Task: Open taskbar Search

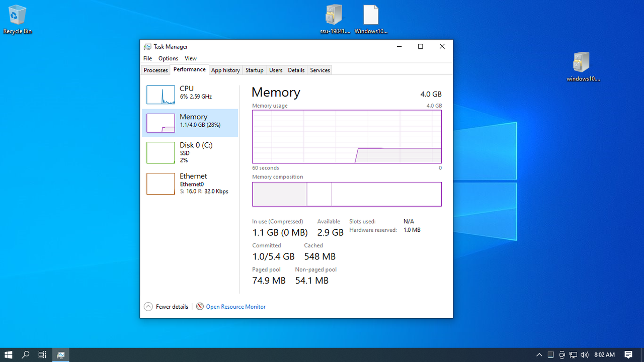Action: click(x=26, y=354)
